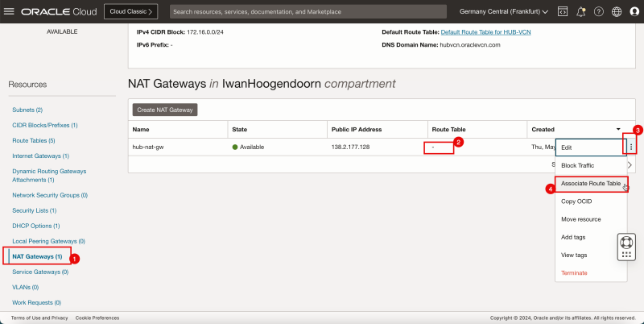Screen dimensions: 644x324
Task: Open the user profile avatar menu
Action: pos(634,12)
